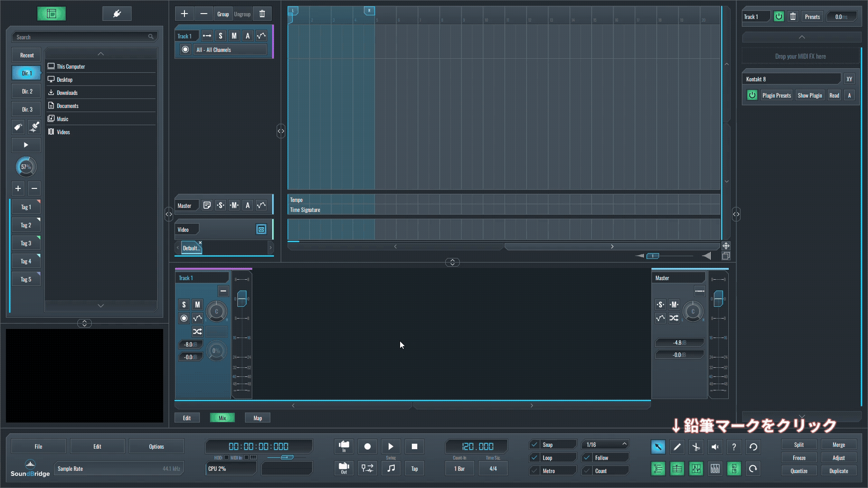Toggle Kontakt 8 plugin power button
868x488 pixels.
[752, 95]
